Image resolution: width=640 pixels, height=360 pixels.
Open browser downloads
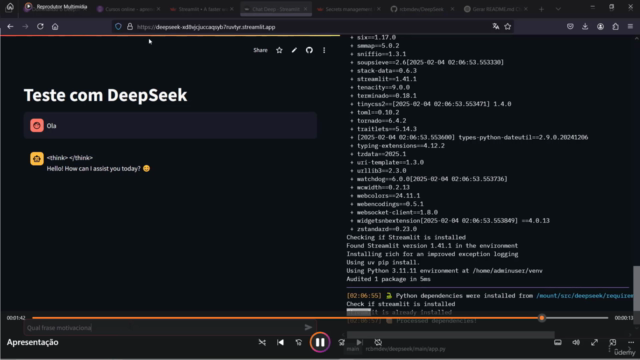(585, 27)
